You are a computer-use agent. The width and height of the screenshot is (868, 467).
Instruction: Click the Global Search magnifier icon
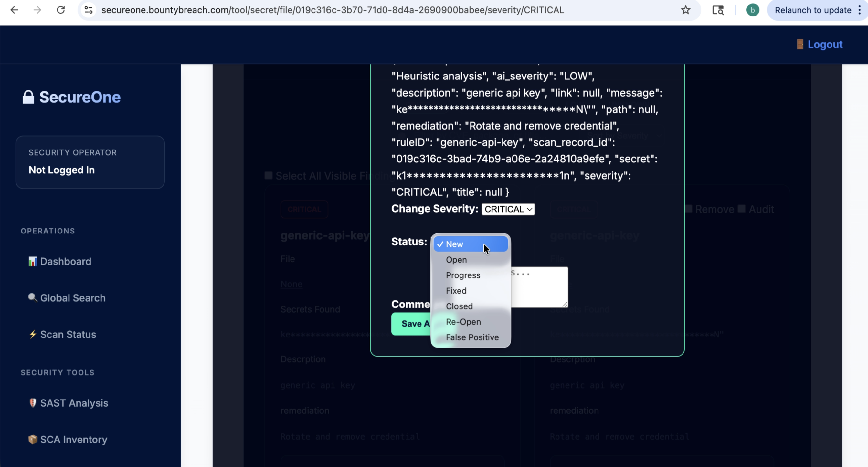point(33,298)
